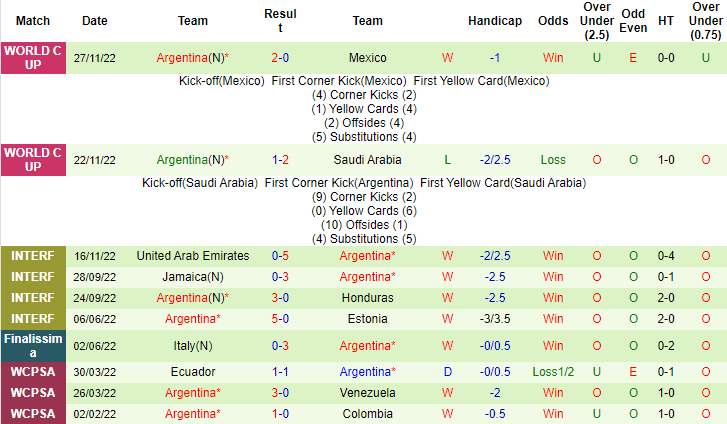Open the Ecuador team link

point(193,371)
